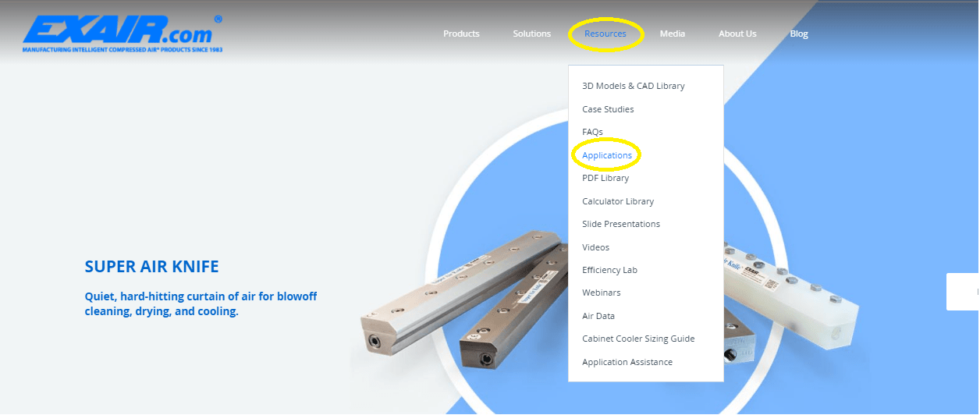The image size is (980, 415).
Task: Open the Products menu
Action: point(461,34)
